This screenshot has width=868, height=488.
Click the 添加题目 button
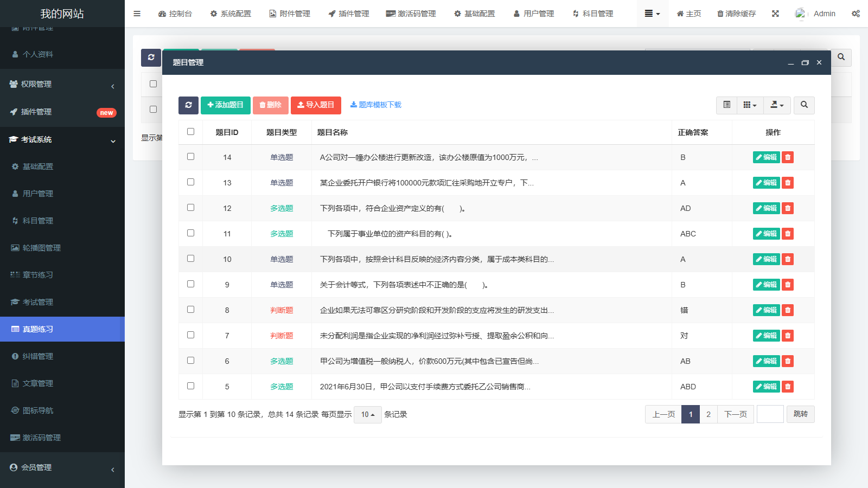[x=225, y=105]
